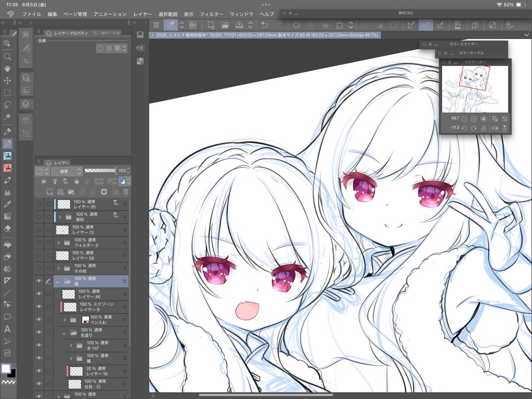The width and height of the screenshot is (532, 399).
Task: Delete the selected layer with trash icon
Action: coord(126,192)
